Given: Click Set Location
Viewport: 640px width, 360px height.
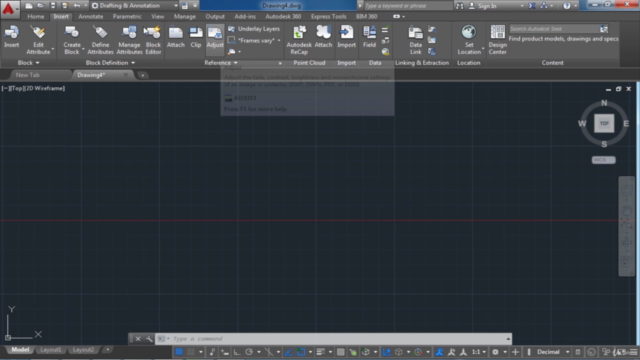Looking at the screenshot, I should 469,40.
